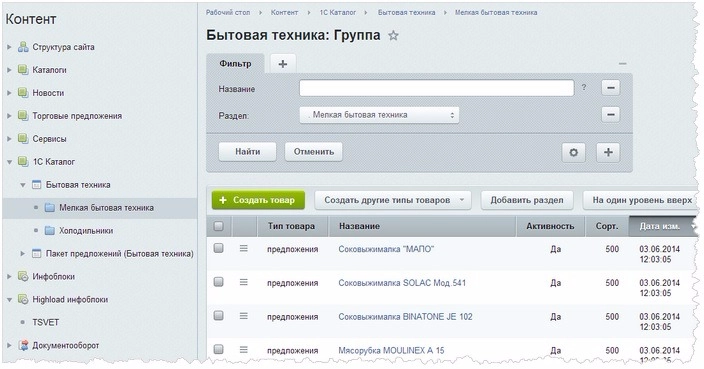The width and height of the screenshot is (704, 369).
Task: Click the Бытовая техника table icon in the tree
Action: point(37,184)
